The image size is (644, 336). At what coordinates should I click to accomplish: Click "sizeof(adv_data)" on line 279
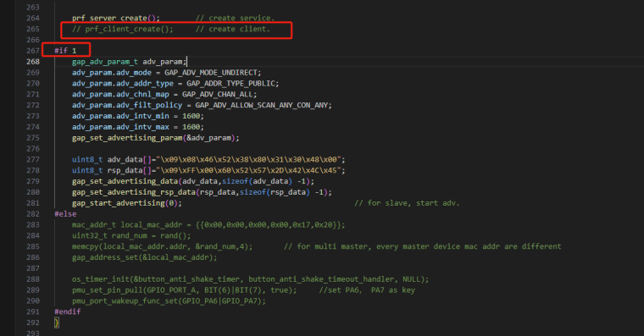coord(257,181)
